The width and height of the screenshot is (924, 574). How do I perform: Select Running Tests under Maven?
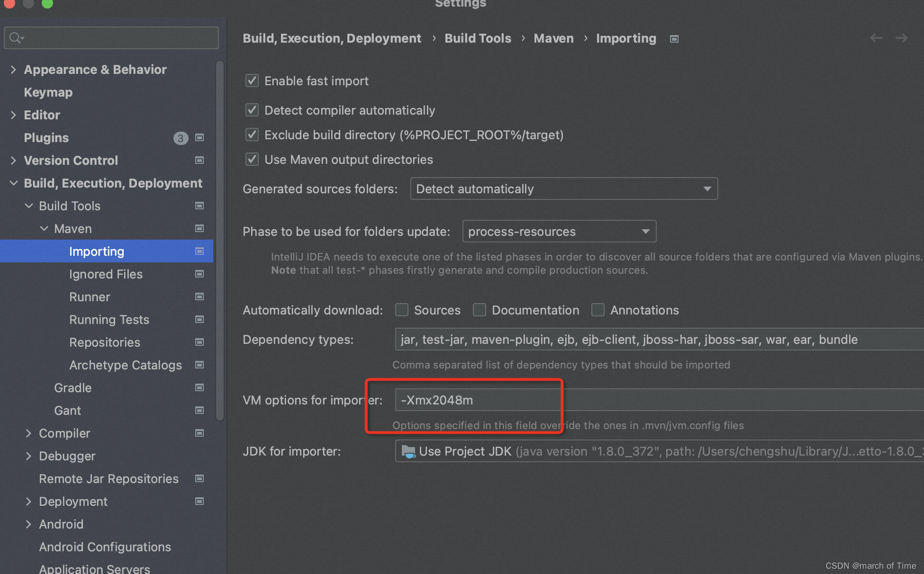pyautogui.click(x=109, y=320)
